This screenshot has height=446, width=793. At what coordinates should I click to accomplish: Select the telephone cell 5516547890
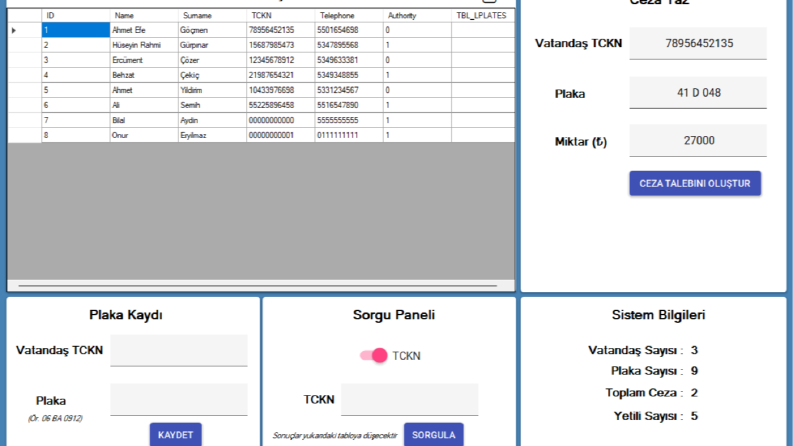pyautogui.click(x=348, y=105)
